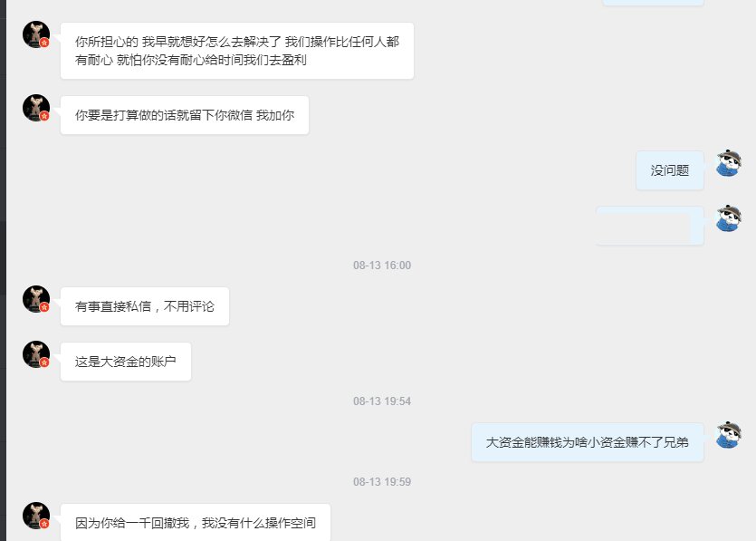Select the '你要是打算做的话就留下你微信' bubble
Screen dimensions: 756x541
pos(185,115)
